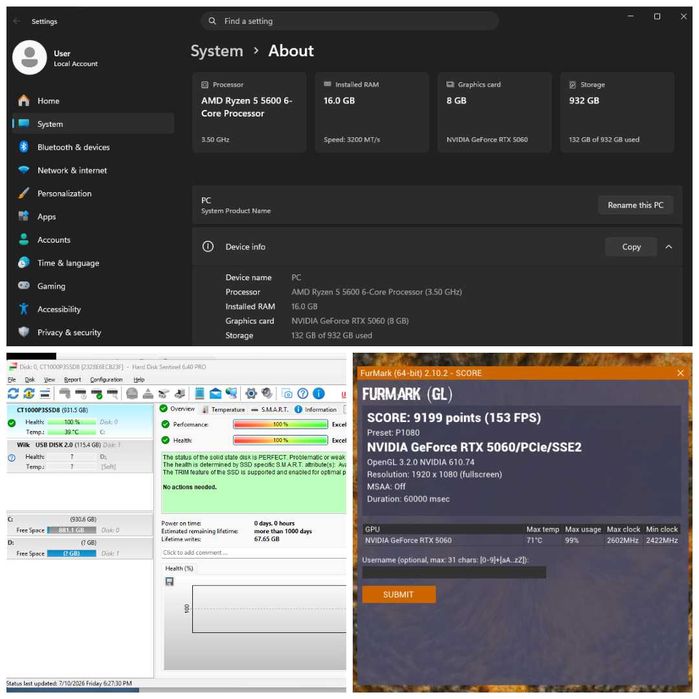Click the floppy save icon above health graph
This screenshot has height=699, width=699.
tap(169, 581)
